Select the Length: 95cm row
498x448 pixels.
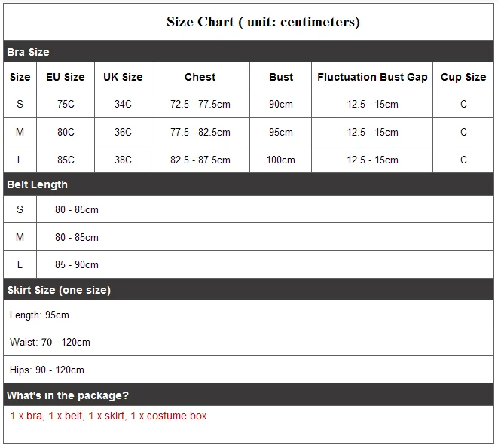[249, 314]
